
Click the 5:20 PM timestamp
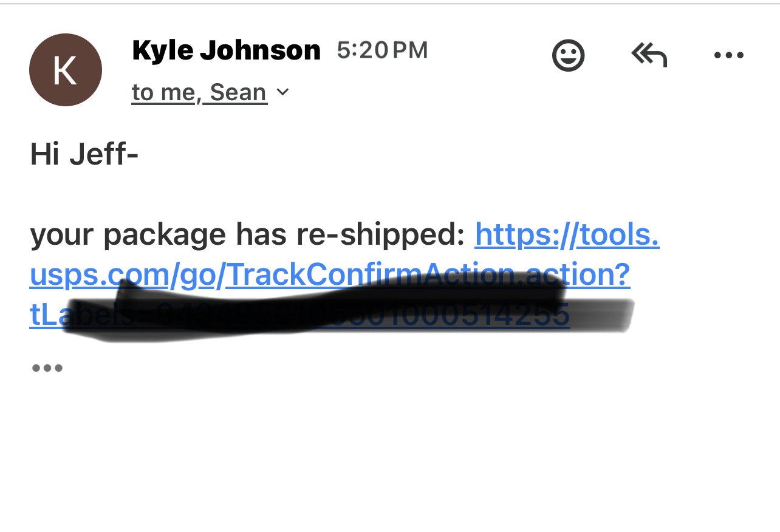pyautogui.click(x=382, y=50)
